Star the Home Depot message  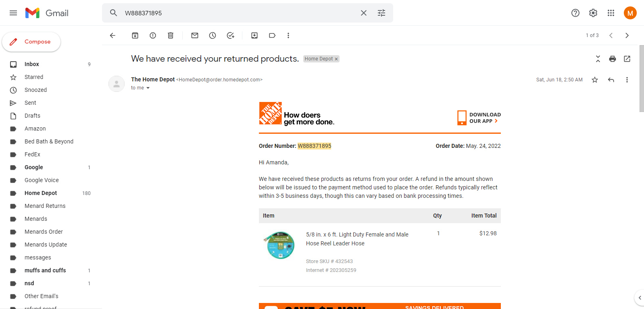click(x=595, y=80)
